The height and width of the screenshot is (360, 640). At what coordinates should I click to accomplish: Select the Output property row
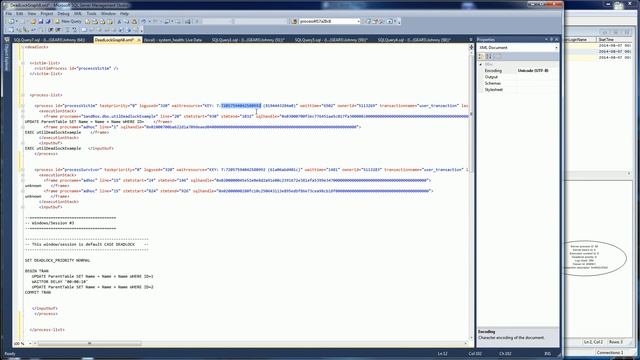point(518,77)
